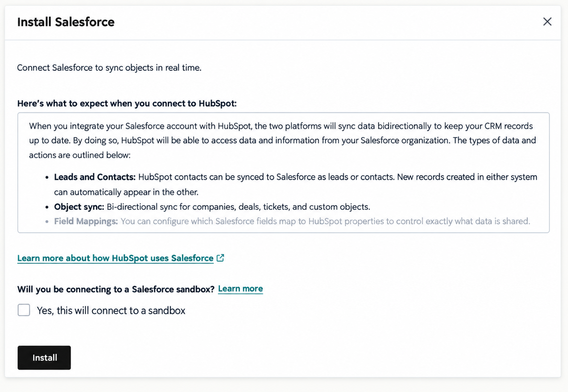
Task: Enable the sandbox connection checkbox
Action: coord(24,310)
